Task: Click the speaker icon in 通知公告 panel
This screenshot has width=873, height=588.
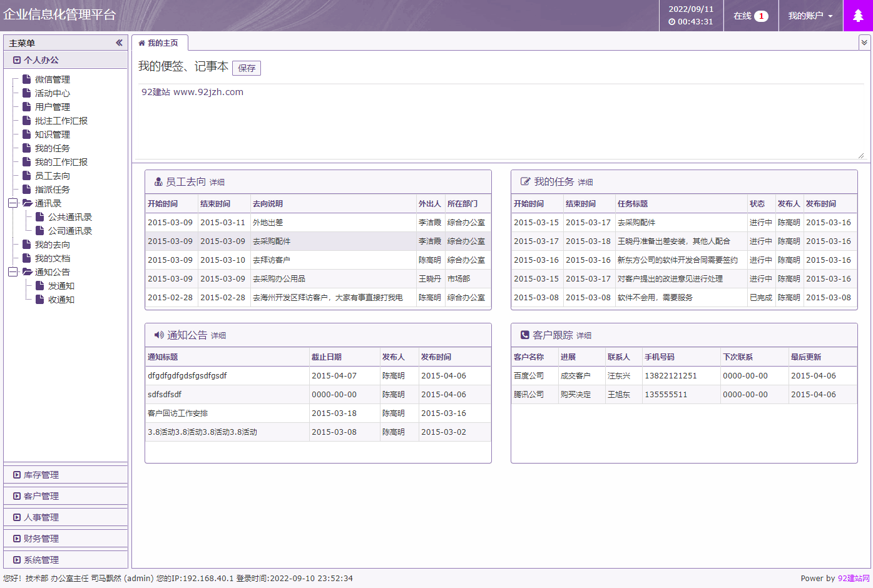Action: pyautogui.click(x=159, y=335)
